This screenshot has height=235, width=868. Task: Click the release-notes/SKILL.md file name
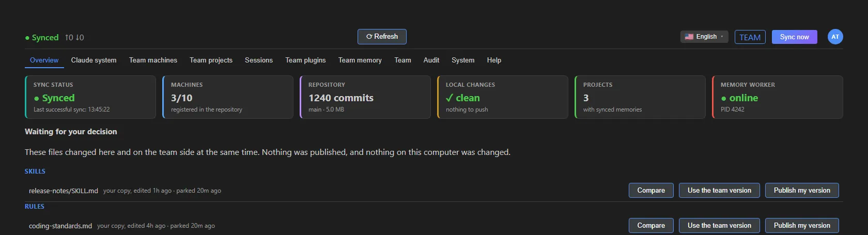click(64, 191)
